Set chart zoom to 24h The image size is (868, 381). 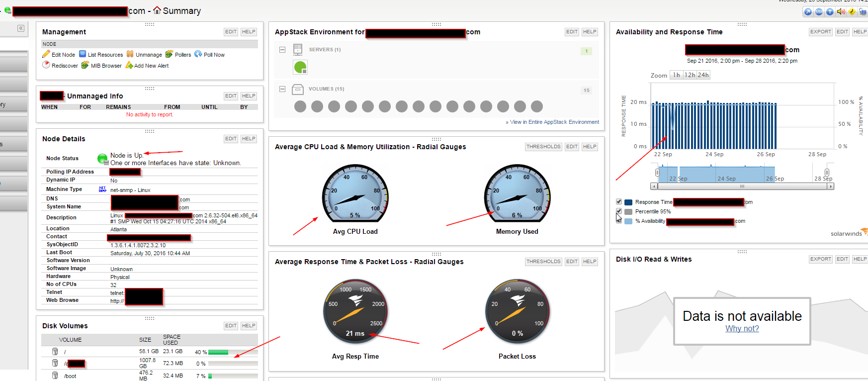click(703, 75)
